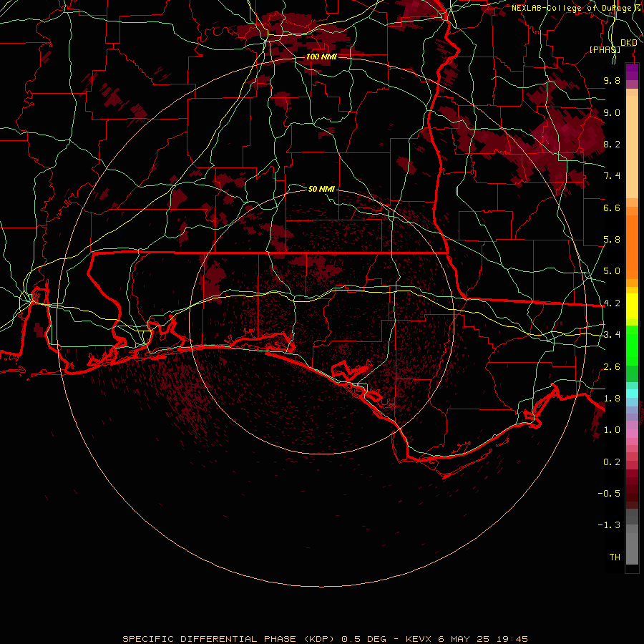Image resolution: width=644 pixels, height=644 pixels.
Task: Click the 2.6 value on the color scale
Action: [x=612, y=367]
